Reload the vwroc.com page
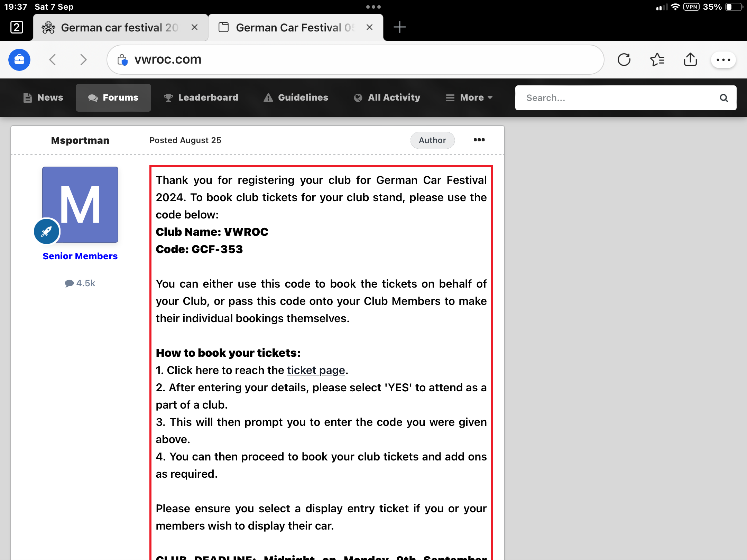The image size is (747, 560). (624, 60)
